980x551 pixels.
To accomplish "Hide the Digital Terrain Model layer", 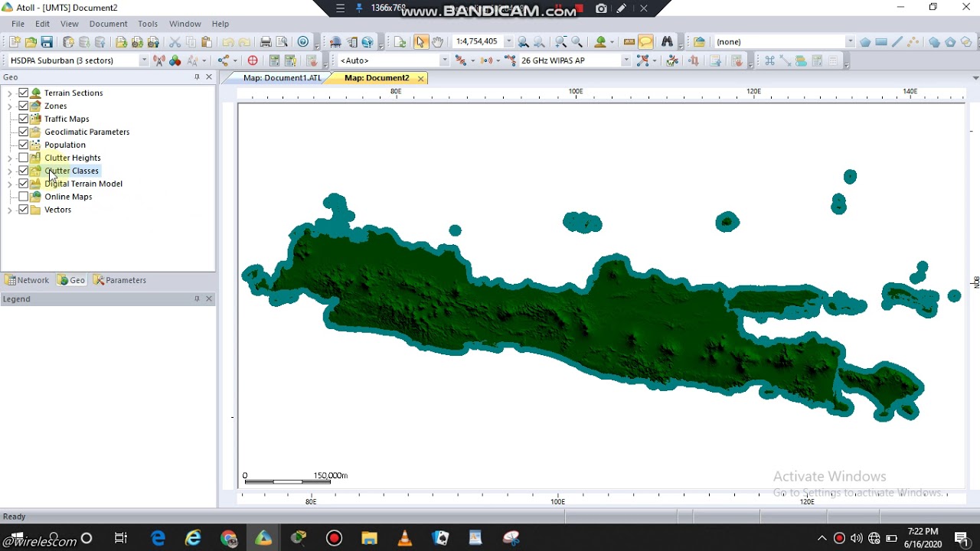I will pos(23,184).
